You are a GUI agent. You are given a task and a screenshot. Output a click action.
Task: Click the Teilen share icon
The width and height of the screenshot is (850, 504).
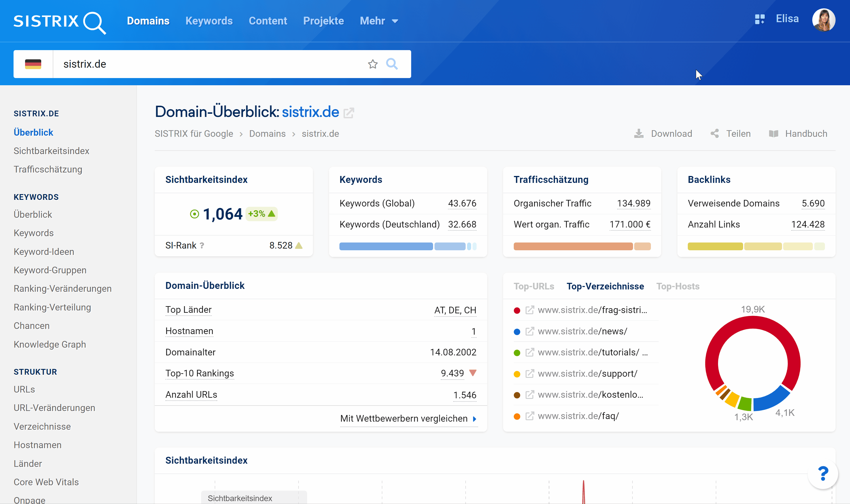point(715,133)
